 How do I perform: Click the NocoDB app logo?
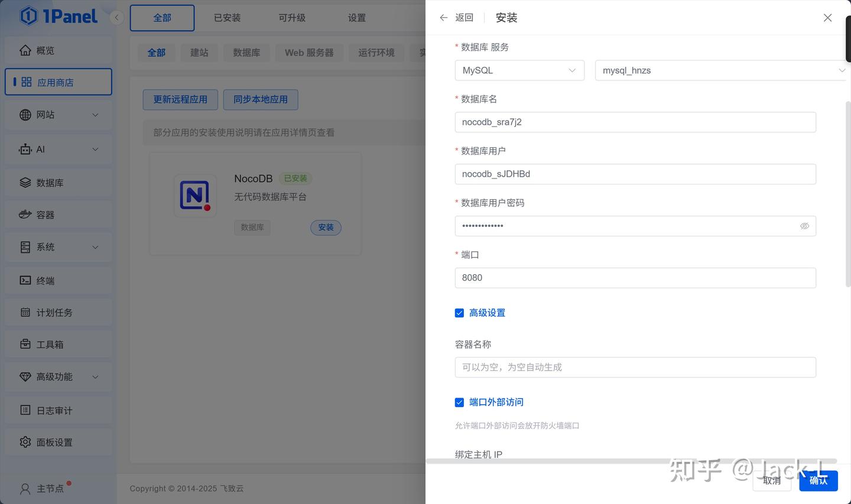click(195, 196)
